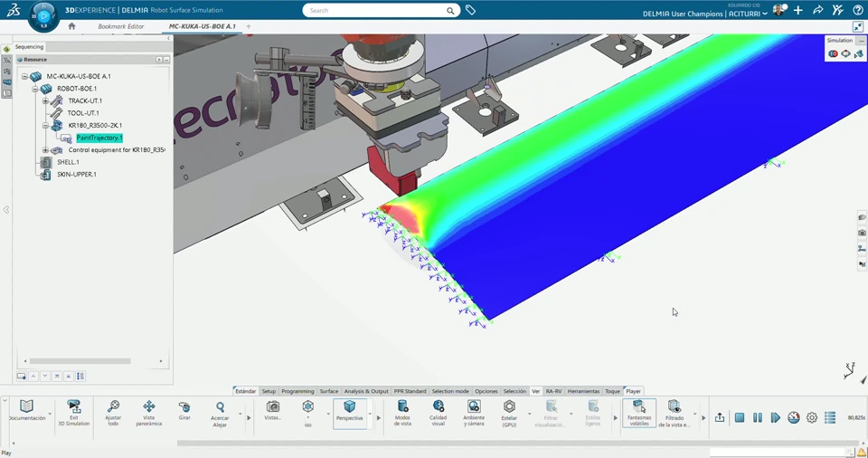Viewport: 868px width, 458px height.
Task: Open the Vistas camera tool
Action: (x=272, y=411)
